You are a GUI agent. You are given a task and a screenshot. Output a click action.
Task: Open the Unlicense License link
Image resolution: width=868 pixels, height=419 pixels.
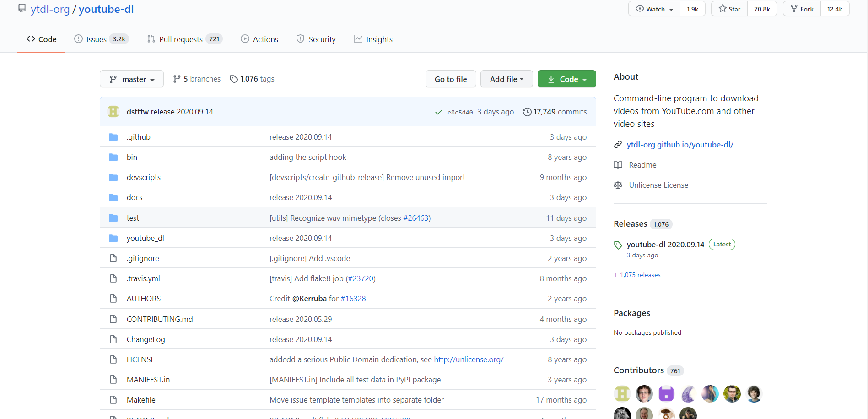(x=658, y=185)
